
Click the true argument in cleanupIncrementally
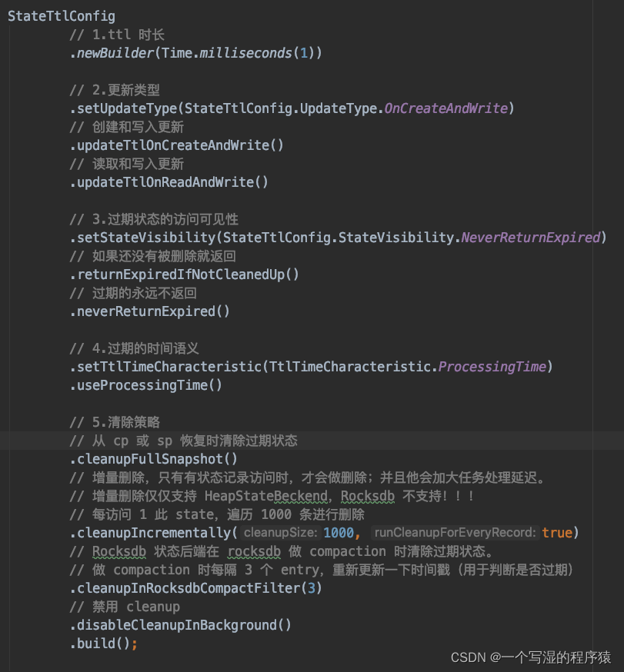(557, 533)
